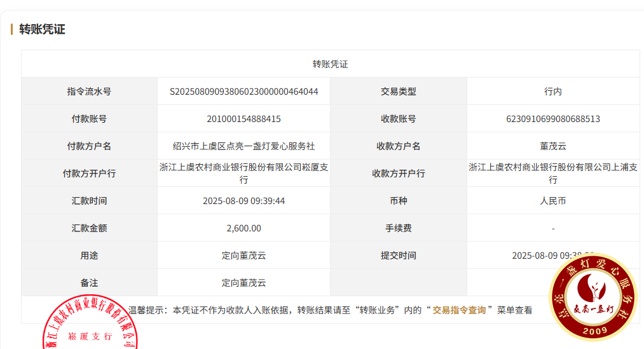The image size is (644, 349).
Task: Select 定向董茂云 in the 用途 row
Action: point(244,256)
